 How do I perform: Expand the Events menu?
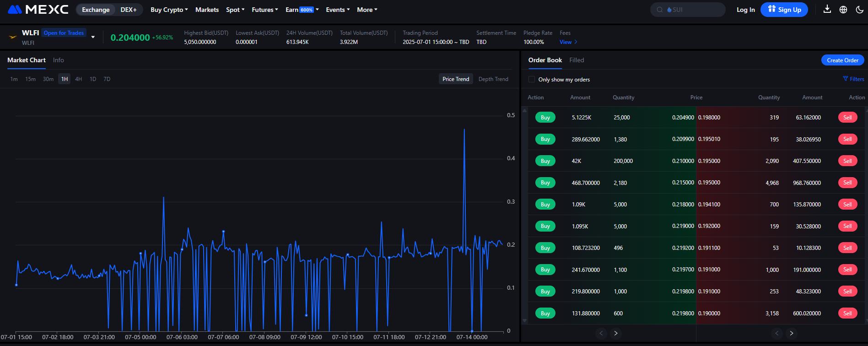click(x=338, y=10)
